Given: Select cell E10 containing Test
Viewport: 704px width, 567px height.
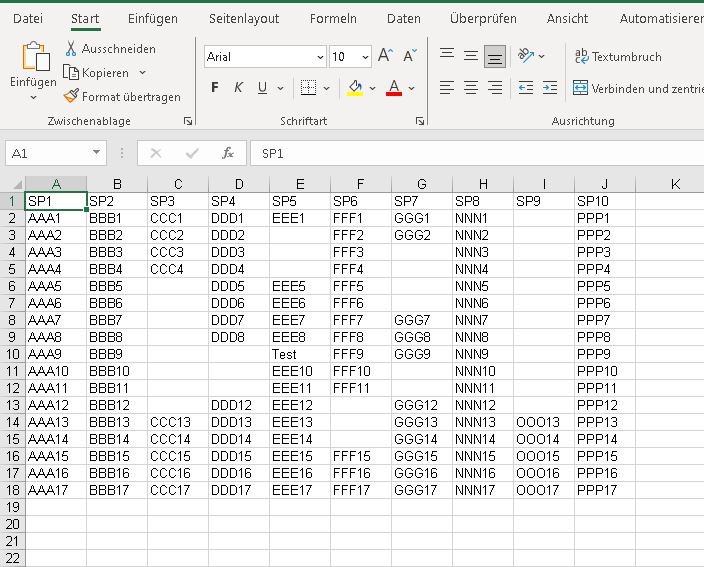Looking at the screenshot, I should coord(299,354).
